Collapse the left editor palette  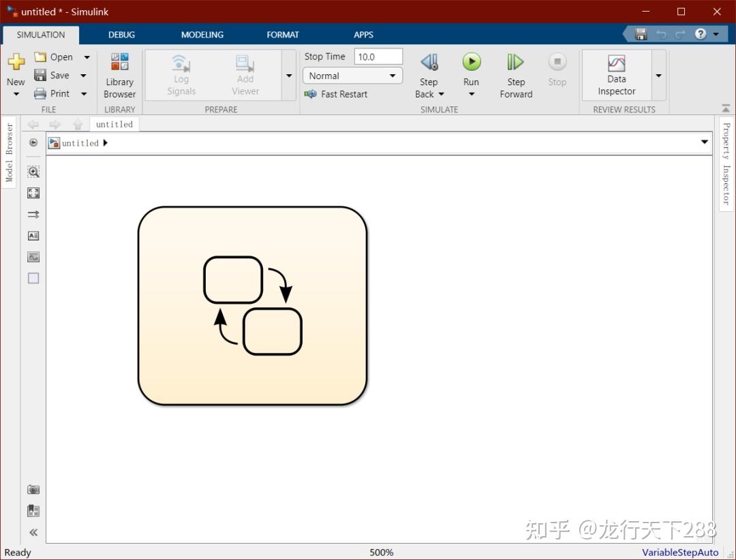33,532
